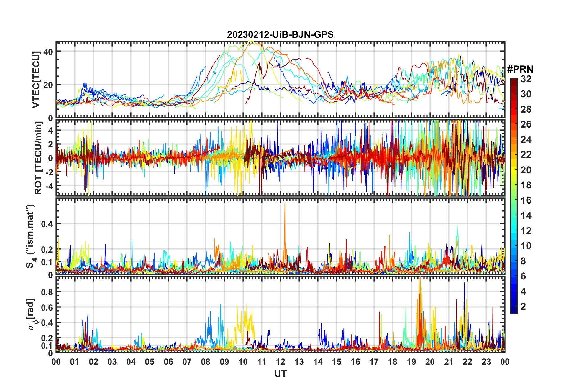The height and width of the screenshot is (392, 561).
Task: Click the UT x-axis label
Action: [x=280, y=374]
